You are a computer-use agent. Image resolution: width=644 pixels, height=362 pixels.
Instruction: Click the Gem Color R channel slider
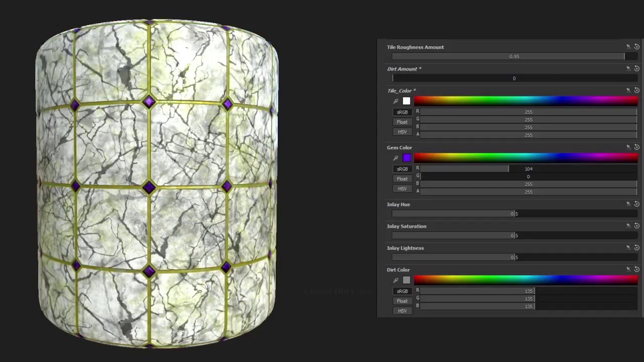click(x=528, y=168)
